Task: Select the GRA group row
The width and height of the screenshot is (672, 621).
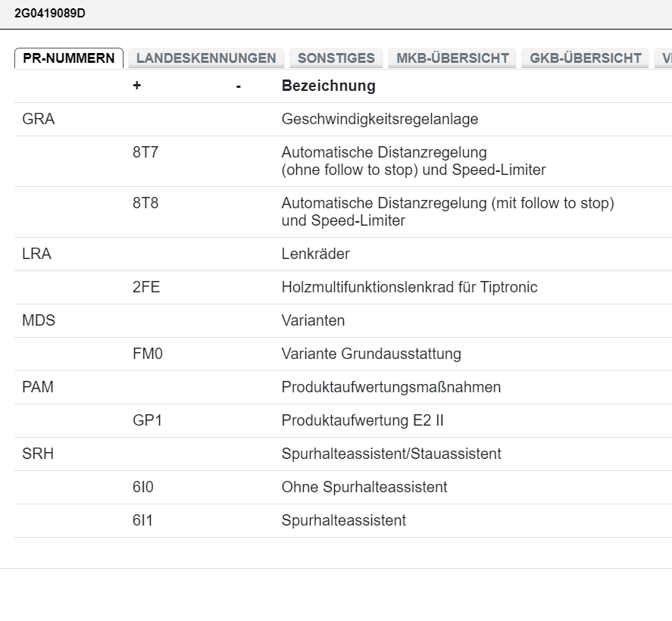Action: [x=39, y=119]
